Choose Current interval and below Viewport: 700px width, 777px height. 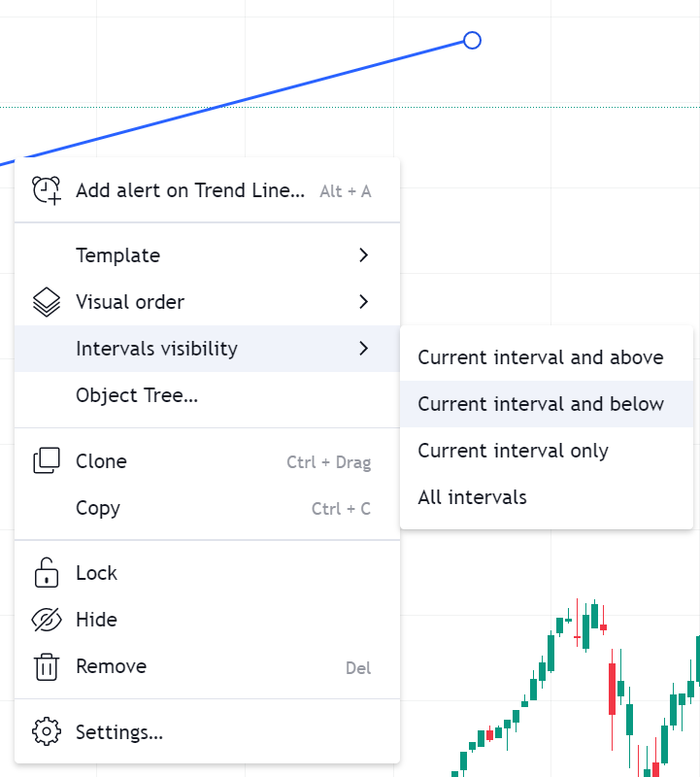click(541, 404)
